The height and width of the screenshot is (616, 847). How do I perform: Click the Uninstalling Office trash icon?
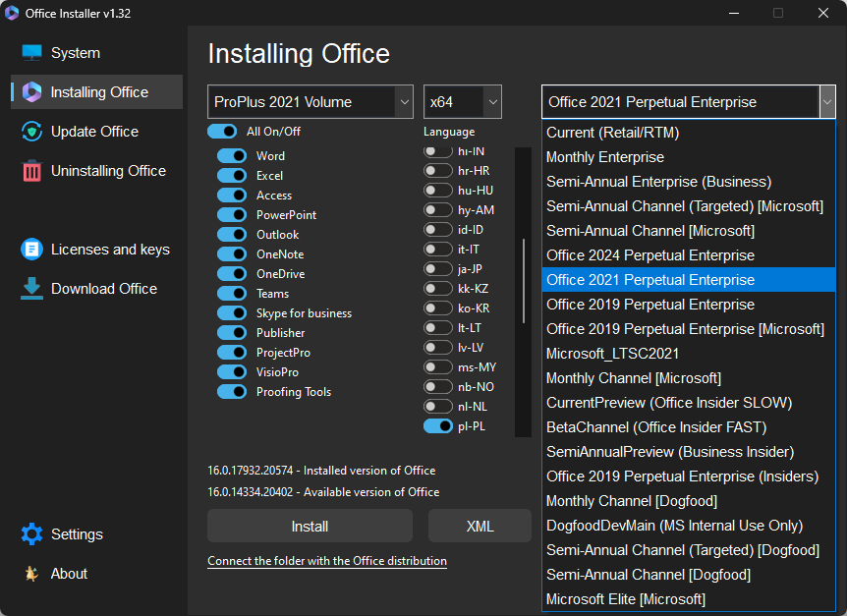[31, 171]
